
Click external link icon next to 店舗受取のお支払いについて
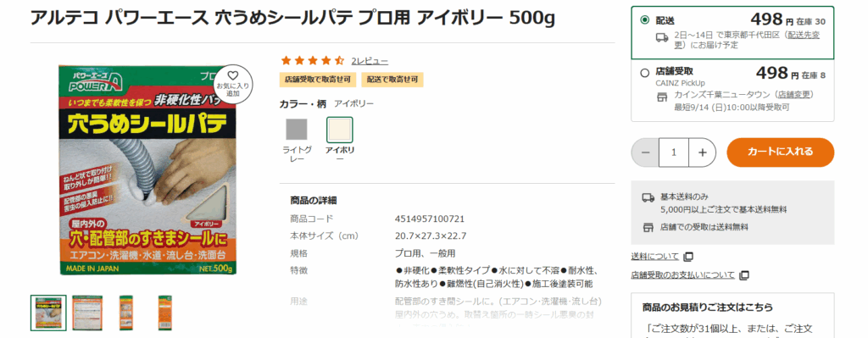point(744,275)
